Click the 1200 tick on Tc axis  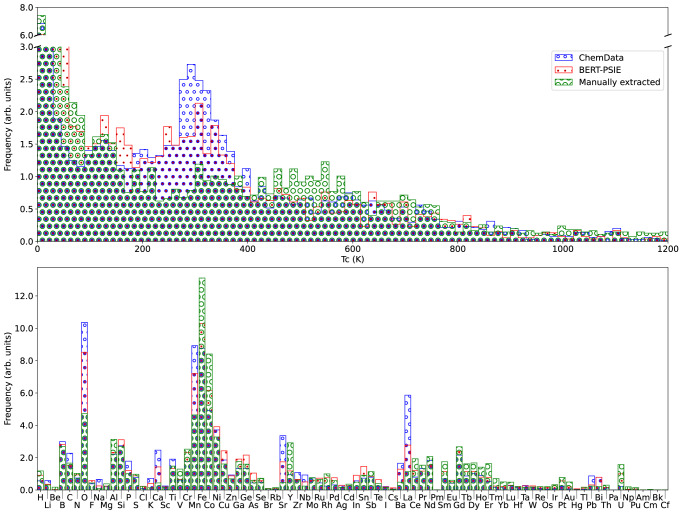(x=668, y=251)
